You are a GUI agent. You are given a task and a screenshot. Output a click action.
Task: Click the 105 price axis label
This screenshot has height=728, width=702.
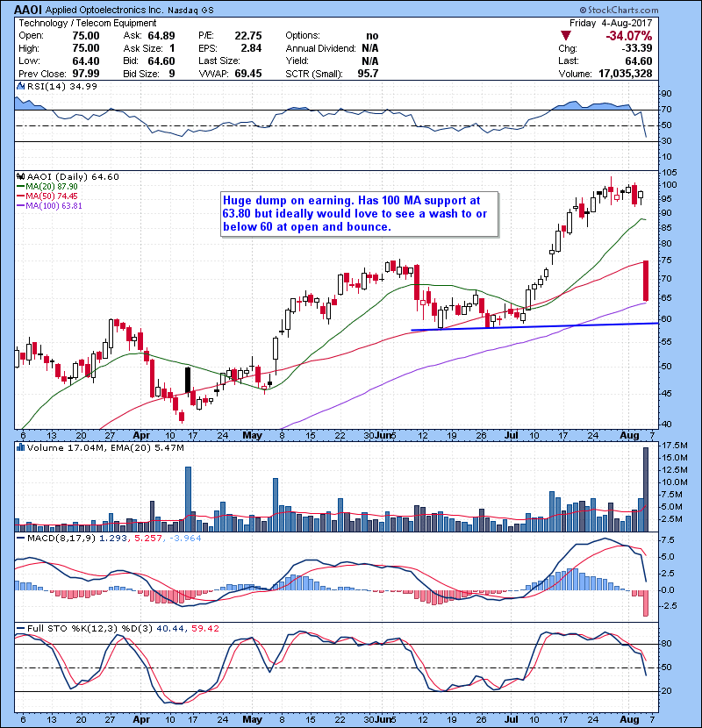(670, 173)
